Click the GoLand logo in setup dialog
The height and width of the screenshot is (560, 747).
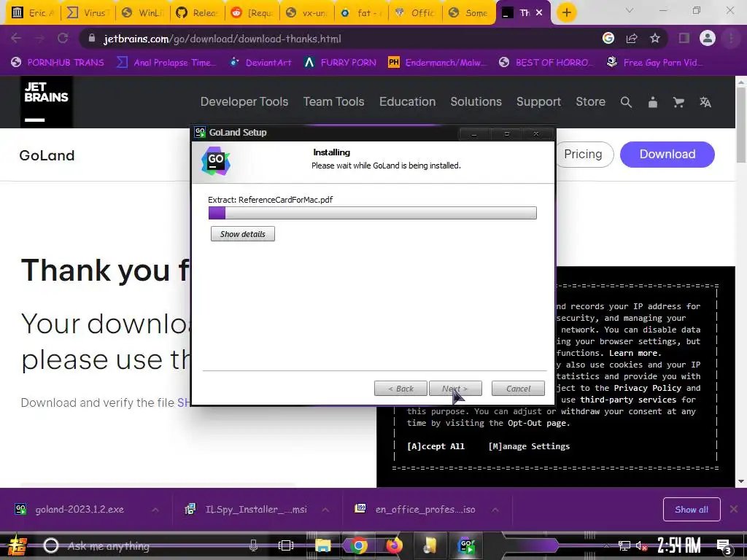click(x=216, y=161)
